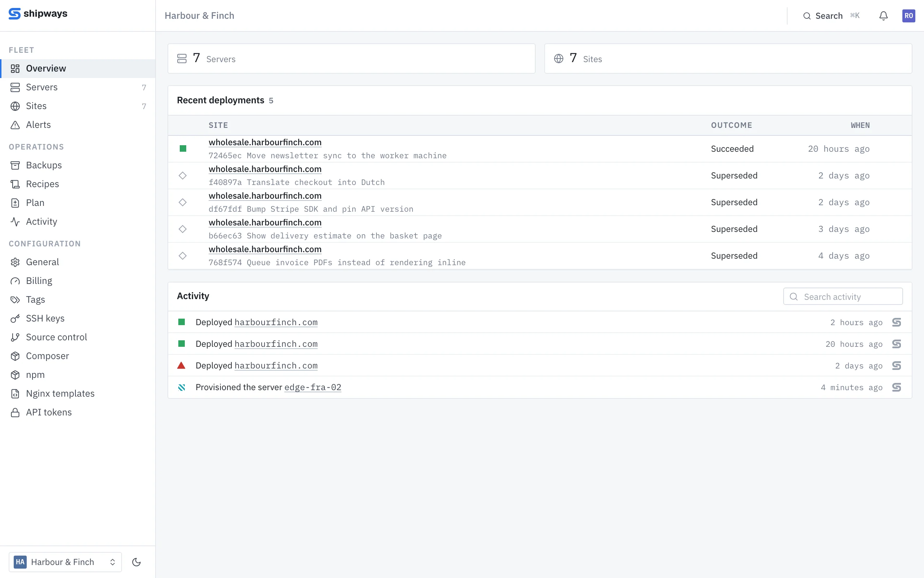Click the superseded diamond icon for 768f574
This screenshot has height=578, width=924.
click(183, 256)
